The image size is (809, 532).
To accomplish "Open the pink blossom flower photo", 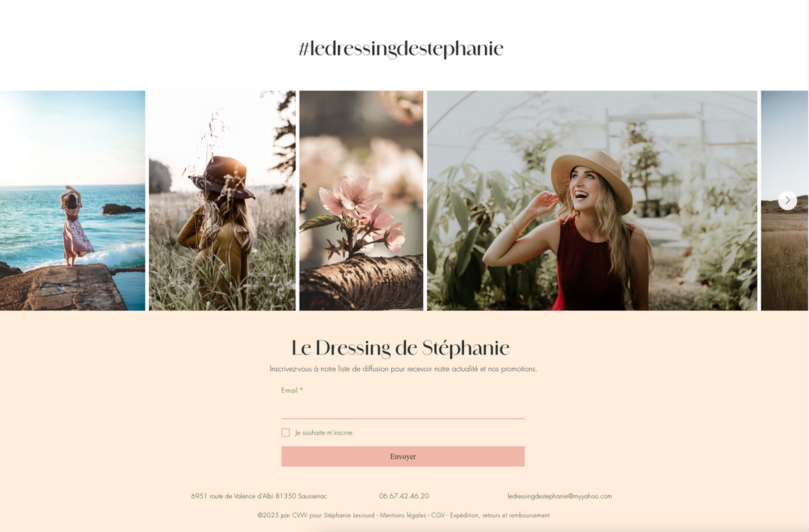I will coord(361,201).
